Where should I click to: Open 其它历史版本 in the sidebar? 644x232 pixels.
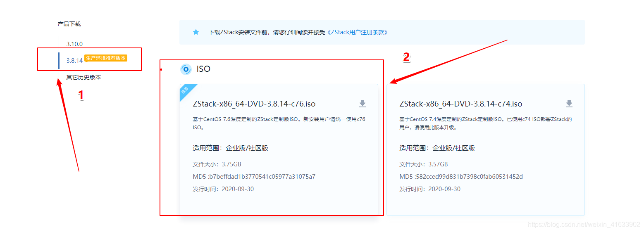click(84, 77)
